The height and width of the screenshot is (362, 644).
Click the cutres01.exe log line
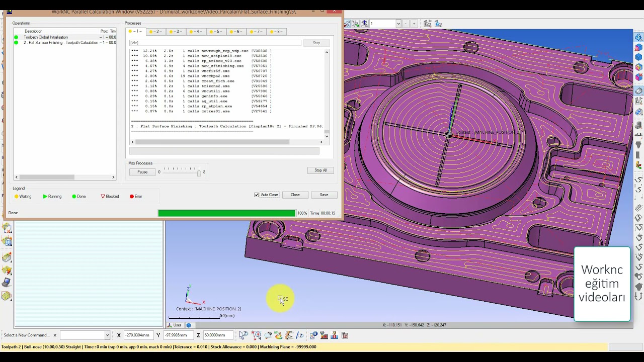point(201,111)
